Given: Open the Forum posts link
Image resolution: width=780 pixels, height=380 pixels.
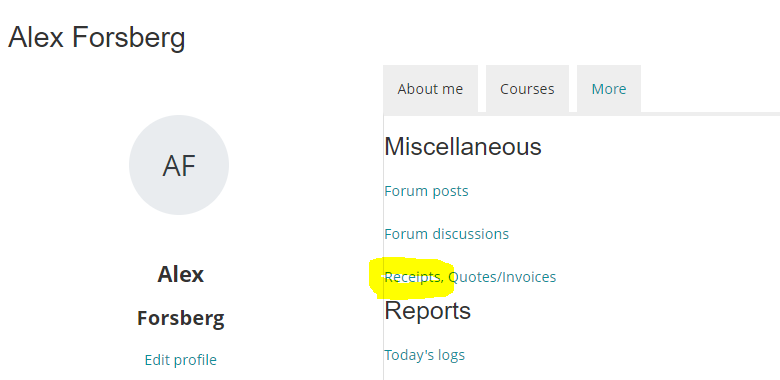Looking at the screenshot, I should pos(426,191).
